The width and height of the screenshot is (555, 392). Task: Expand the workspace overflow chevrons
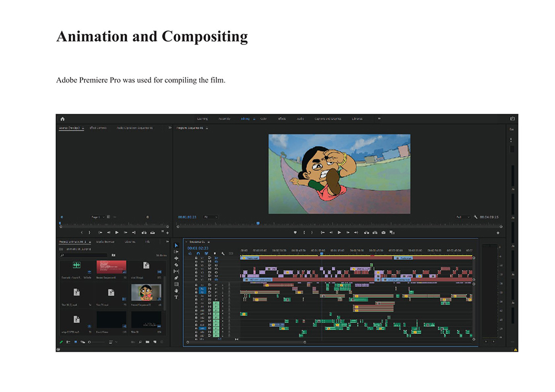click(x=379, y=119)
